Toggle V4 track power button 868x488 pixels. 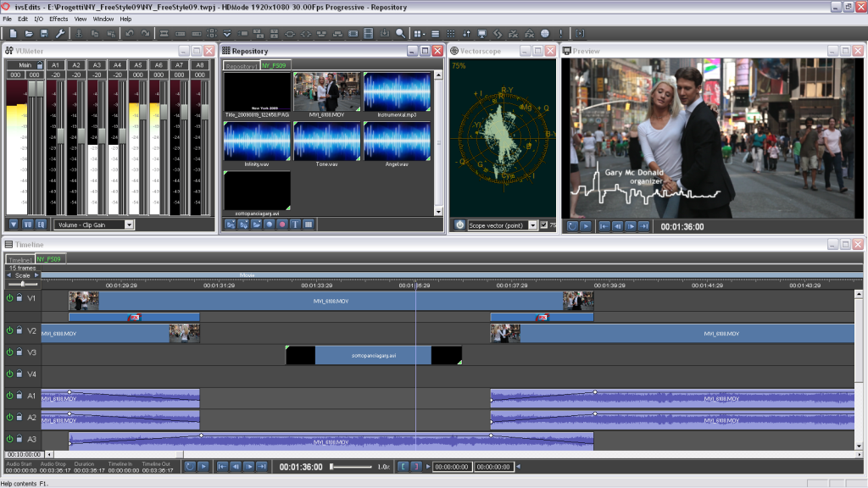pyautogui.click(x=9, y=374)
